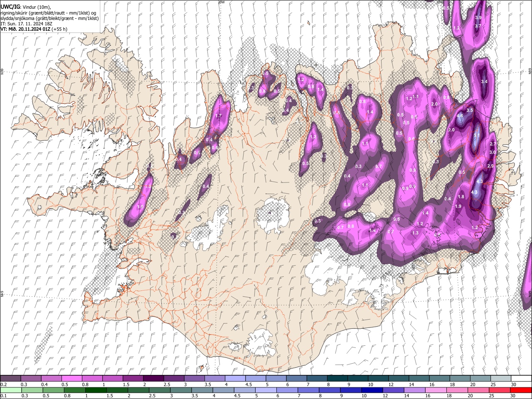Click the 'slydda/snjókoma' legend description line

(49, 18)
